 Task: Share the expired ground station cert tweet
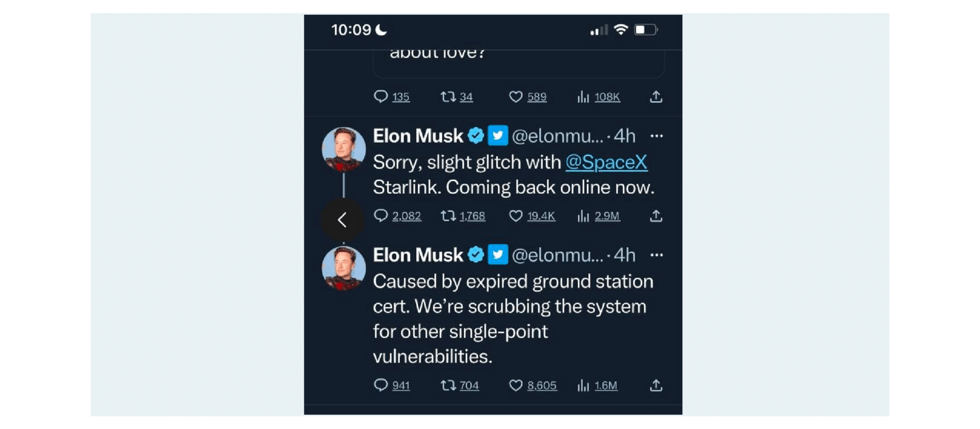coord(656,385)
